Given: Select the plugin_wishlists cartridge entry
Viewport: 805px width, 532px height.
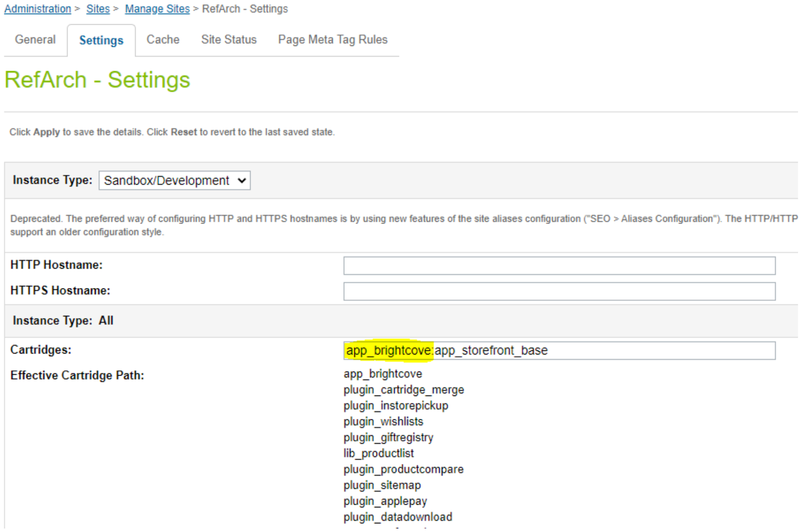Looking at the screenshot, I should [x=383, y=422].
